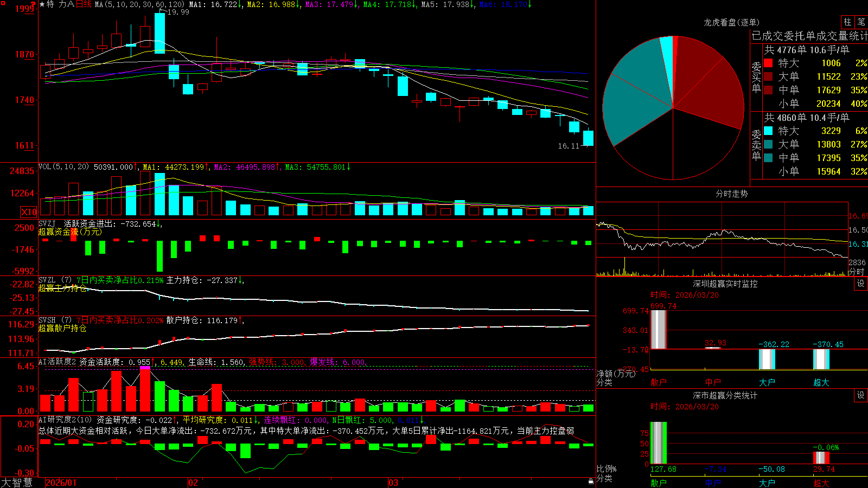Open 设 settings for 深圳超赢实时监控 panel
This screenshot has width=868, height=488.
tap(861, 284)
